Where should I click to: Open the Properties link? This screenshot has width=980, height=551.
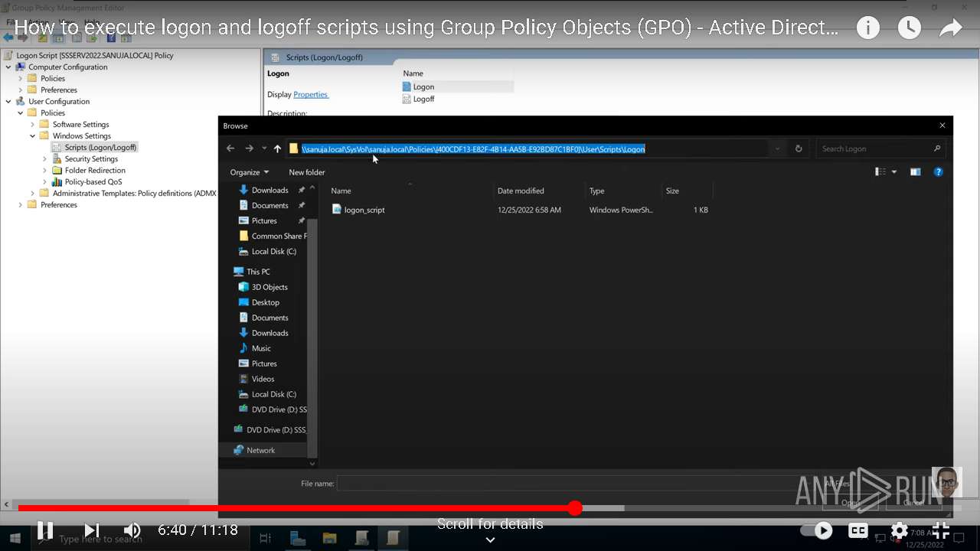point(310,94)
